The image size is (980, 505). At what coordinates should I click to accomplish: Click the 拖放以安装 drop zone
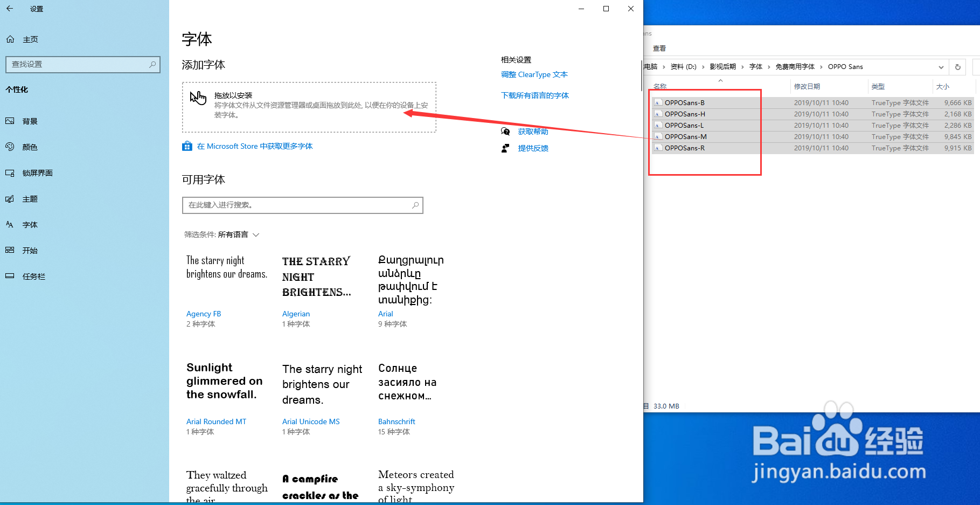click(x=309, y=107)
